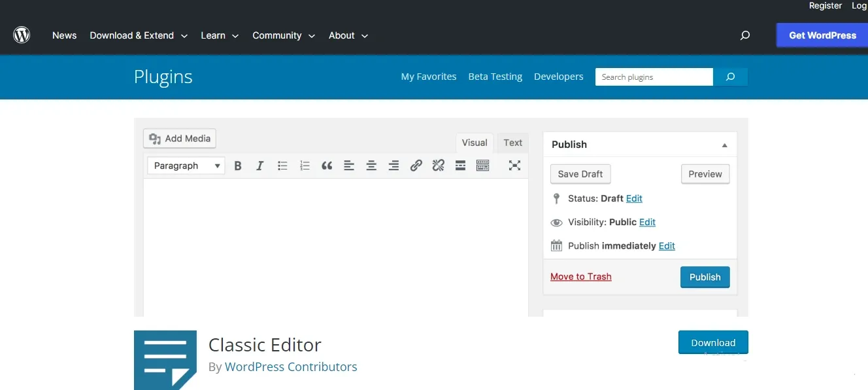
Task: Collapse the Publish panel with its arrow
Action: point(724,145)
